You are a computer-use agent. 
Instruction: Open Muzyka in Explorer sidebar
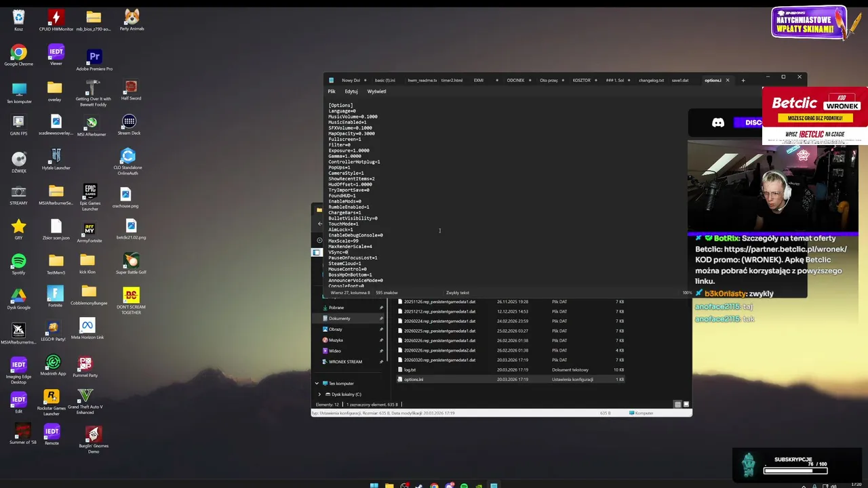point(336,340)
